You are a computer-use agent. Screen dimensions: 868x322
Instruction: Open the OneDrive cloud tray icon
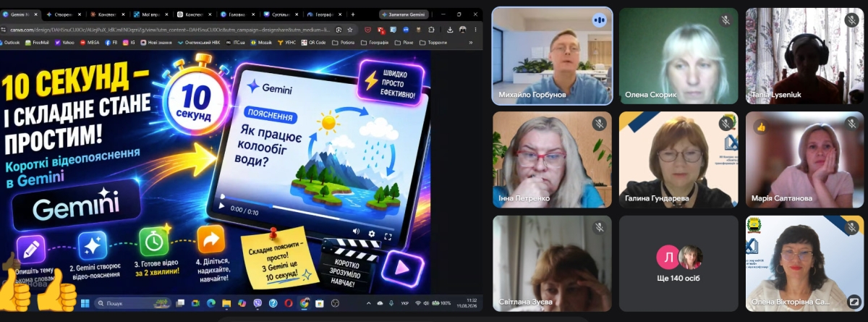point(380,304)
